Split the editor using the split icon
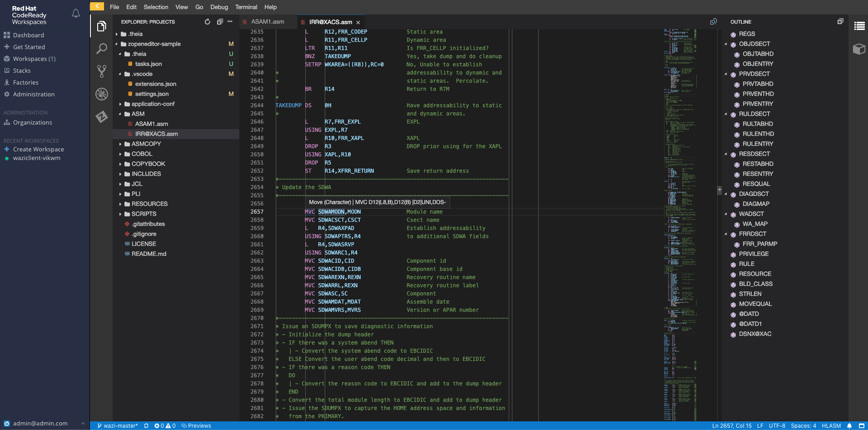 713,21
